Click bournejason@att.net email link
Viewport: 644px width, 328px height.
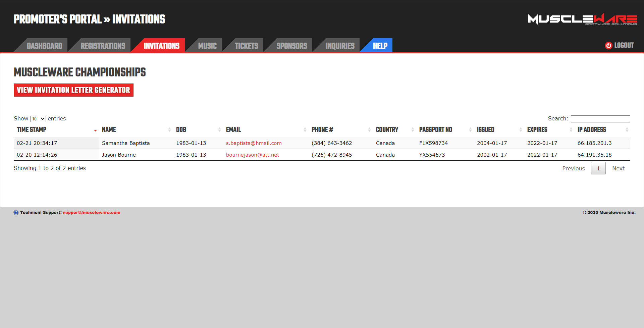(252, 155)
